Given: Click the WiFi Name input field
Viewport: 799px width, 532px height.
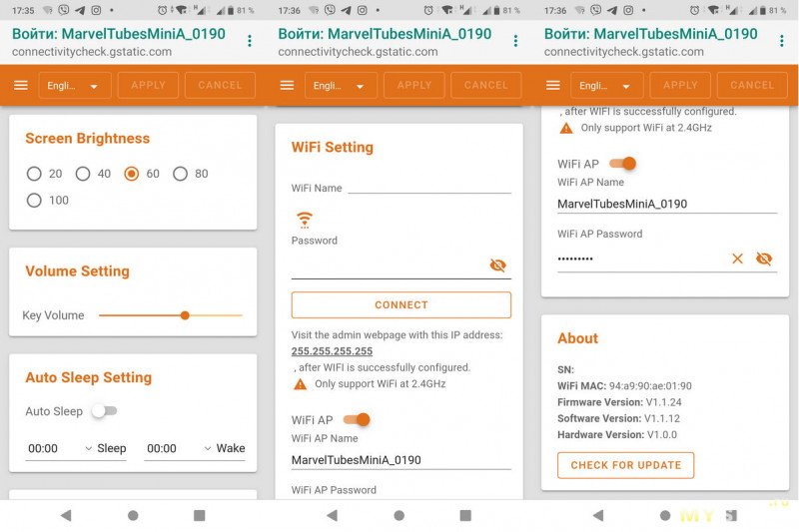Looking at the screenshot, I should click(428, 188).
